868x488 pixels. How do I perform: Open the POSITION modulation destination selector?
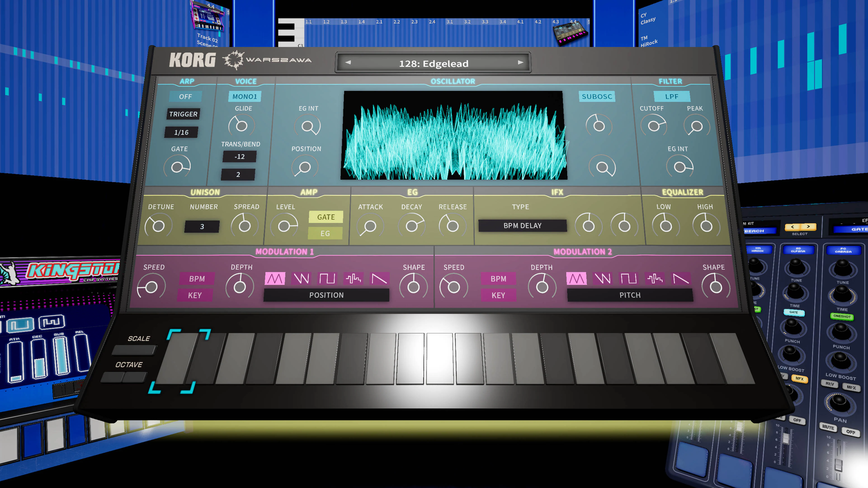pos(326,295)
